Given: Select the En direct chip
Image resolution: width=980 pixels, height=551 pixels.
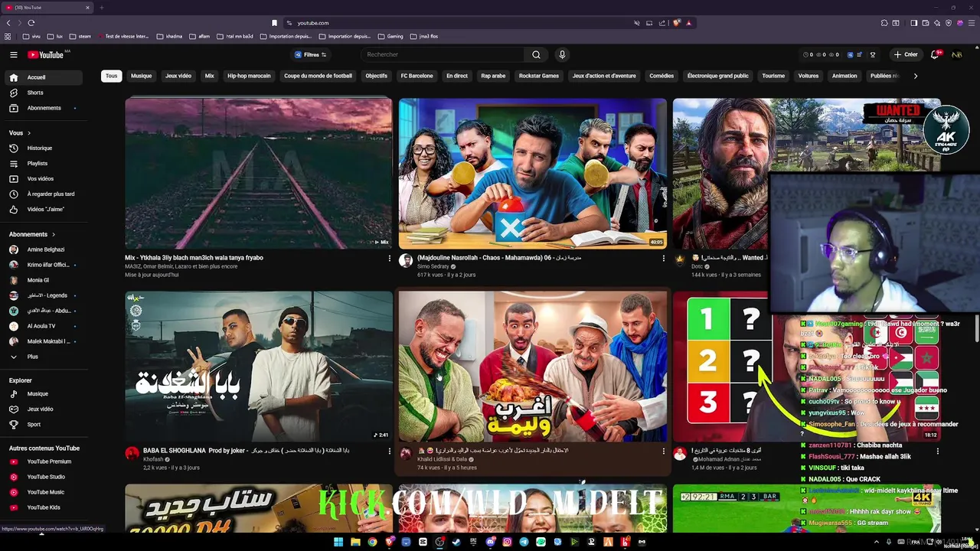Looking at the screenshot, I should (457, 76).
